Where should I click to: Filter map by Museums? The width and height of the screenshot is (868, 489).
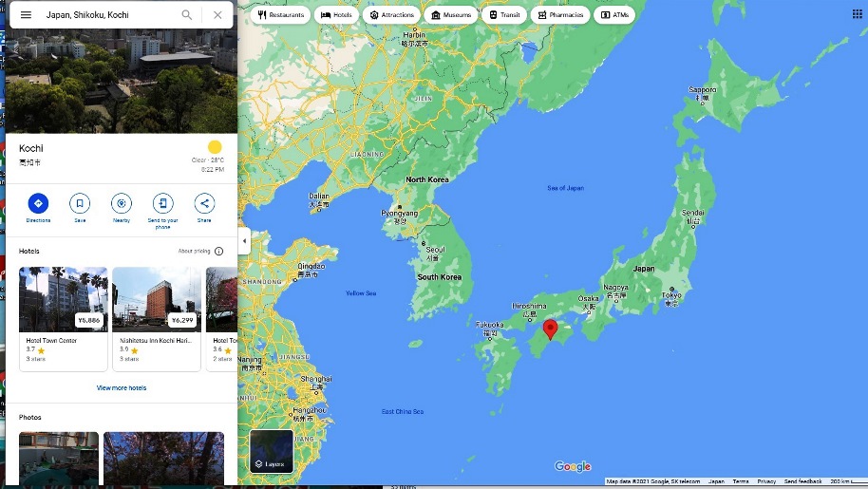(450, 15)
